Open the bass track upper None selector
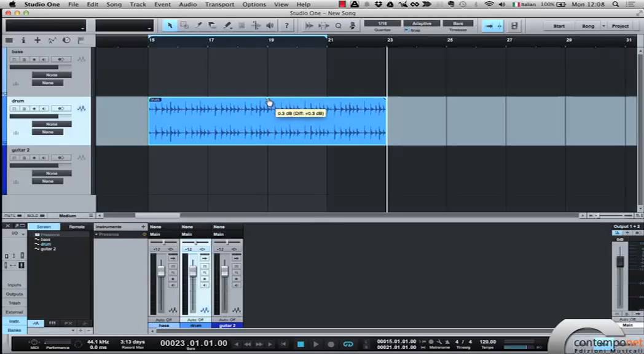644x354 pixels. (52, 75)
